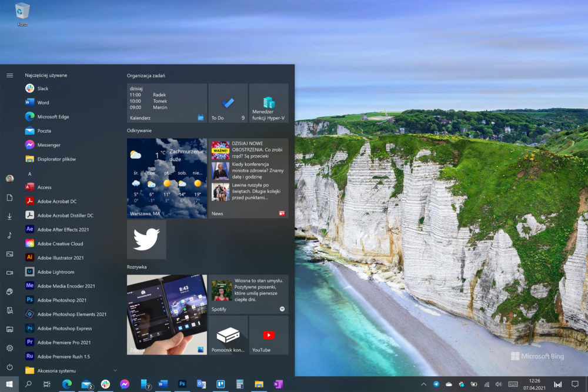The width and height of the screenshot is (588, 392).
Task: Launch Menedżer funkcji Hyper-V tile
Action: pos(269,103)
